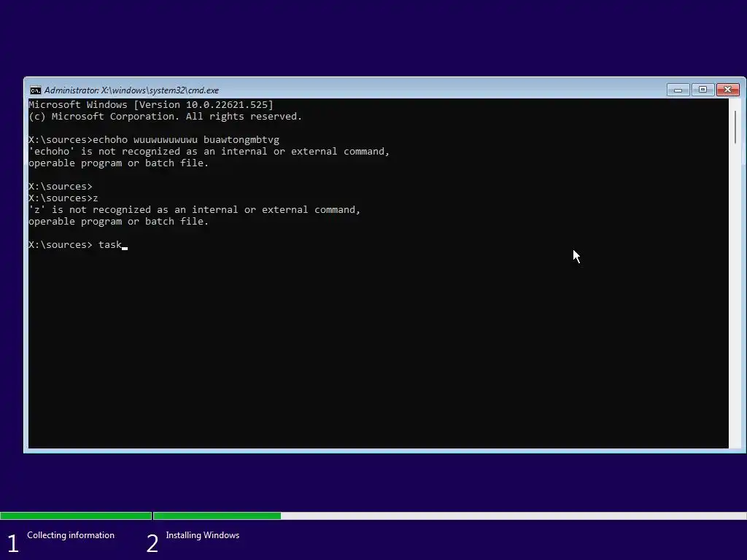Click the ''z' is not recognized' error line

194,210
